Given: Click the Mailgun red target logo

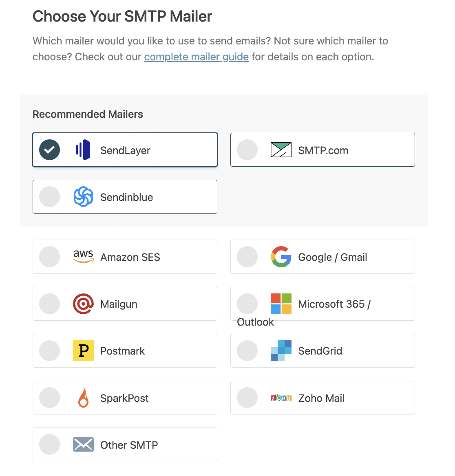Looking at the screenshot, I should click(x=83, y=304).
